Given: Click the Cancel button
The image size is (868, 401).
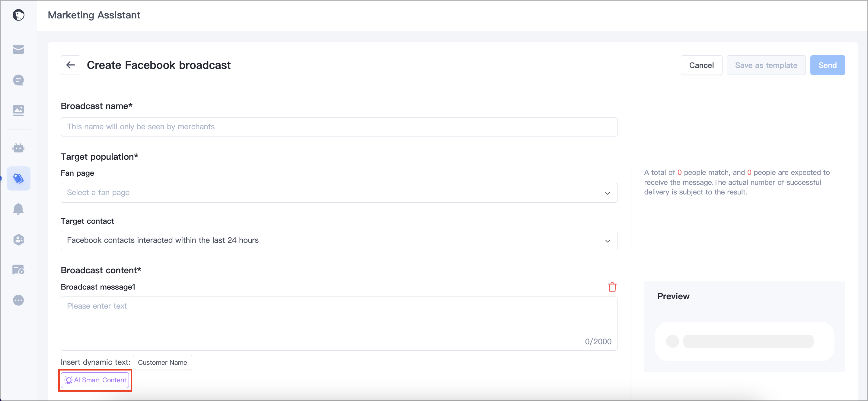Looking at the screenshot, I should 701,65.
